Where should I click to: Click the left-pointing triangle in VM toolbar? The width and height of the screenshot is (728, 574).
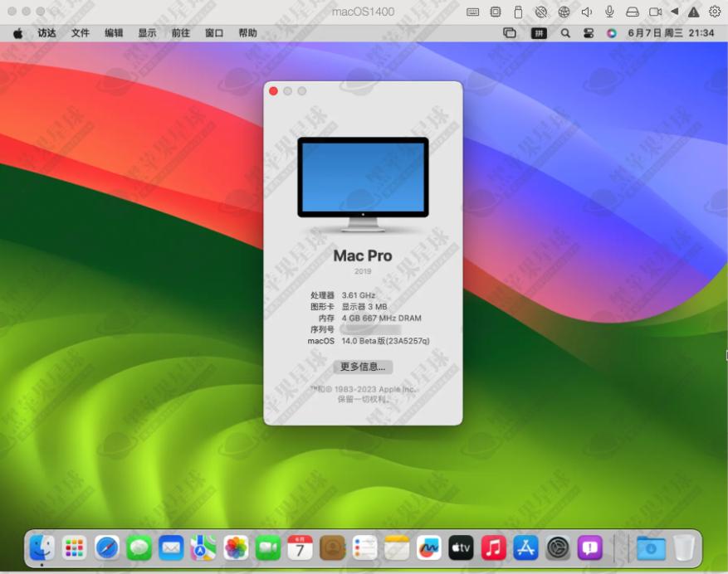click(x=675, y=12)
